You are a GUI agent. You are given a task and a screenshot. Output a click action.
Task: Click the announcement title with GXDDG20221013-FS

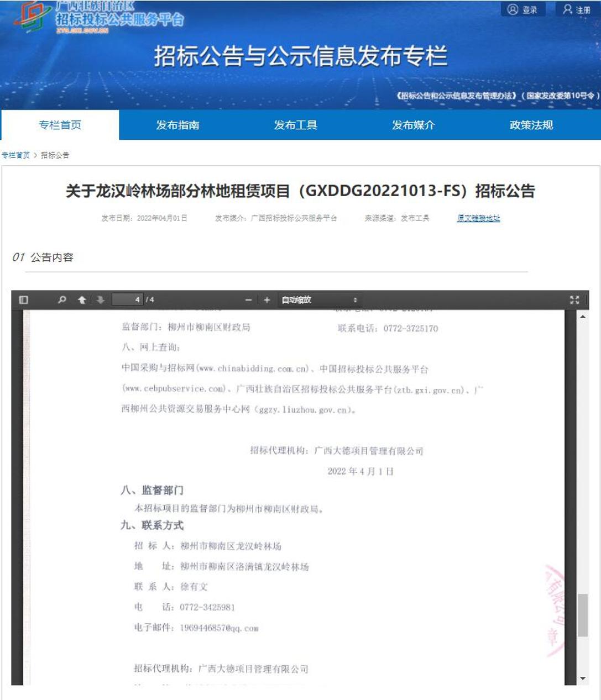click(x=300, y=191)
